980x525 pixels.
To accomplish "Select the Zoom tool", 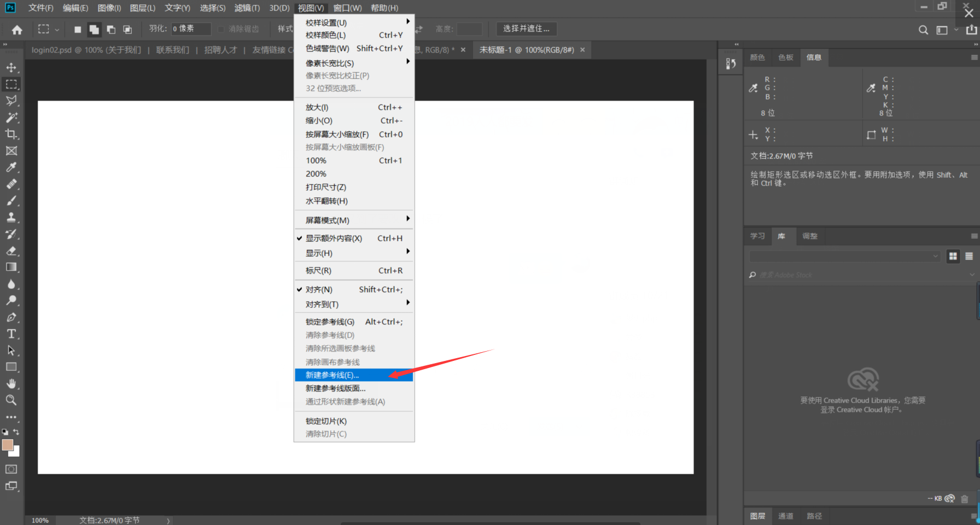I will [11, 400].
